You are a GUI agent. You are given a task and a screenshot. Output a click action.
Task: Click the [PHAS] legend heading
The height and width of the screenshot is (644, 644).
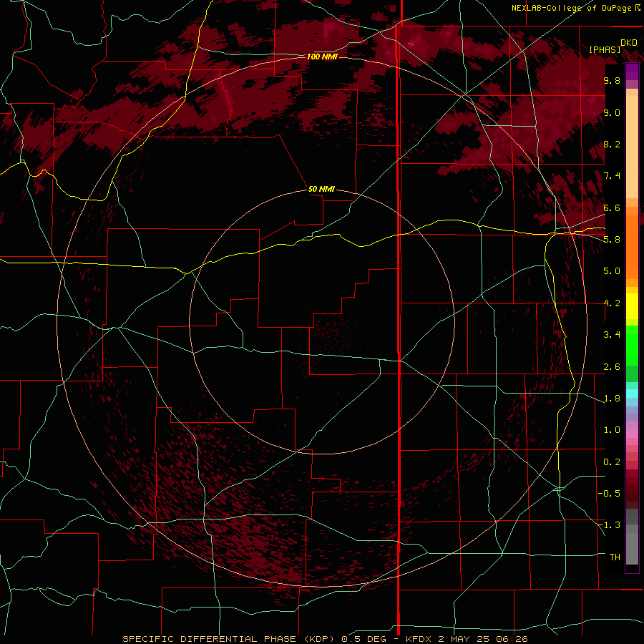coord(605,49)
